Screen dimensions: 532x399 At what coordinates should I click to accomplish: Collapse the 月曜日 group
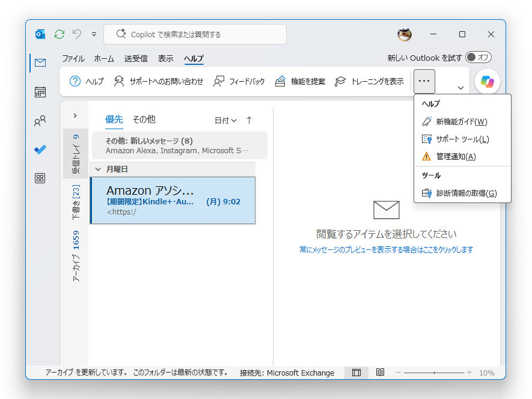click(x=98, y=169)
